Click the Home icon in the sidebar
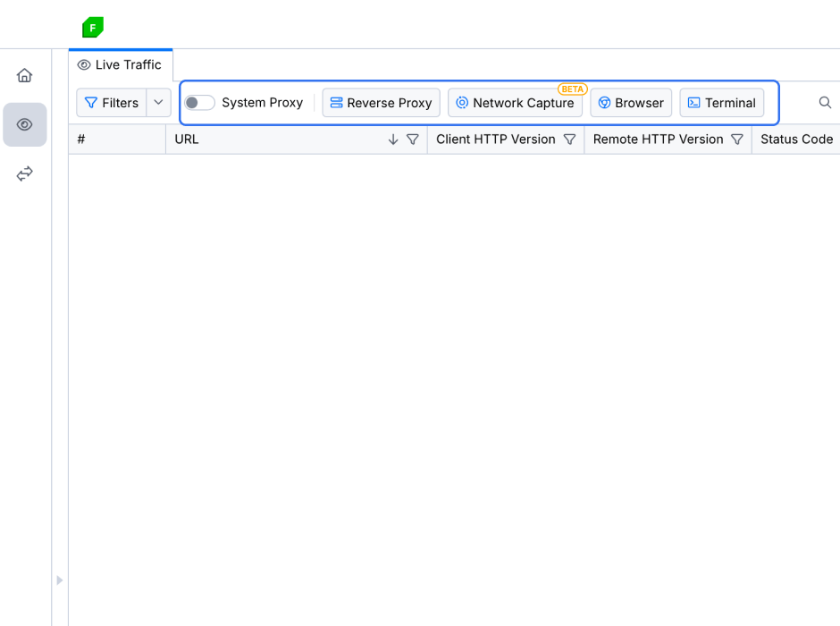Image resolution: width=840 pixels, height=626 pixels. point(24,75)
